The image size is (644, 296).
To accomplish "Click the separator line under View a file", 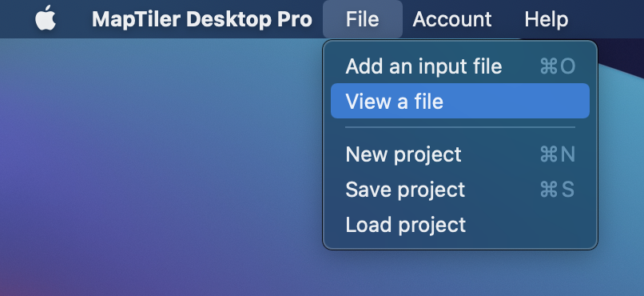I will click(460, 127).
